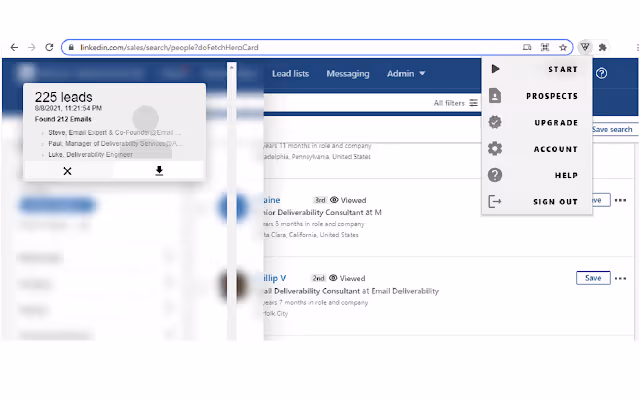Click the 2nd connection degree badge
Image resolution: width=640 pixels, height=400 pixels.
319,278
